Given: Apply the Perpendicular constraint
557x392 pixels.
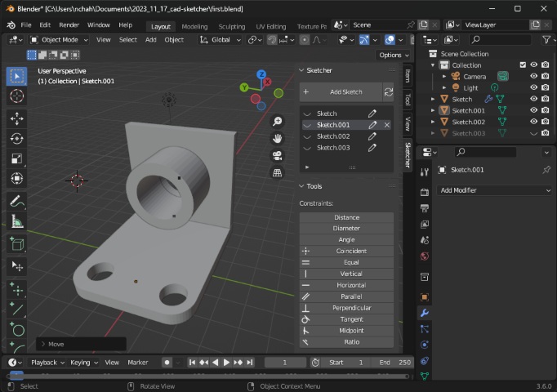Looking at the screenshot, I should click(352, 308).
